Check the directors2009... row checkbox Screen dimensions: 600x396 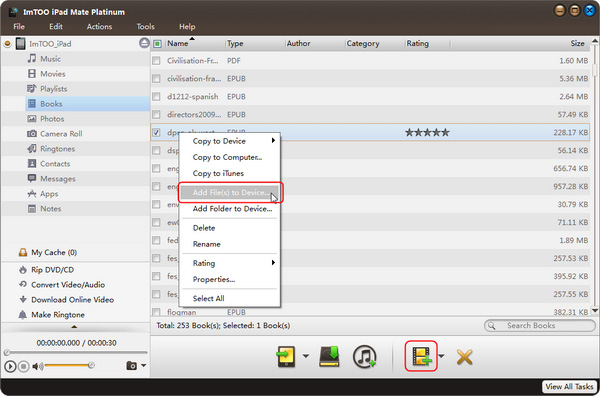(x=156, y=114)
